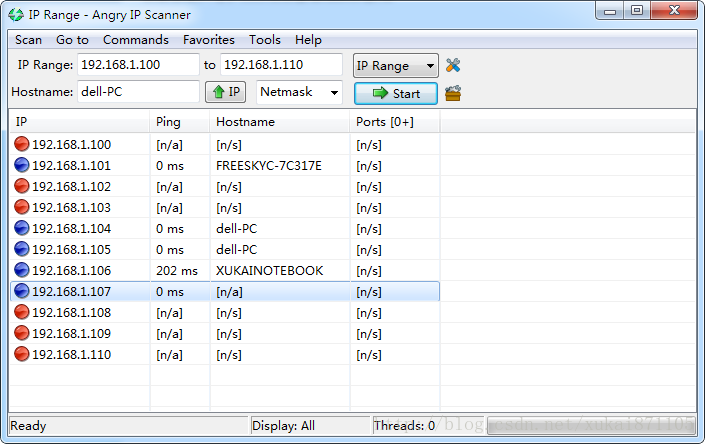
Task: Click the [n/a] ping for 192.168.1.100
Action: [170, 145]
